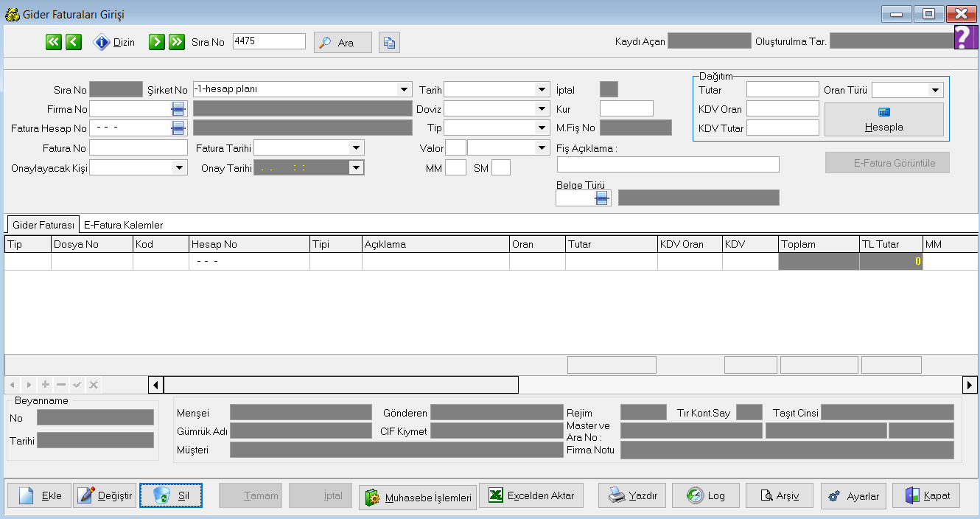Click Hesapla calculate button
Screen dimensions: 980x519
[x=884, y=119]
